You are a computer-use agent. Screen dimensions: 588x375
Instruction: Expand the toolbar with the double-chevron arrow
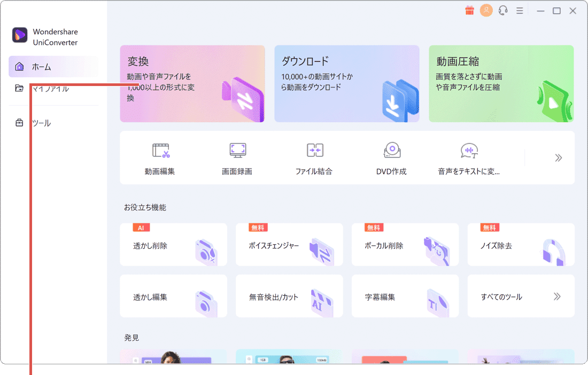(558, 158)
